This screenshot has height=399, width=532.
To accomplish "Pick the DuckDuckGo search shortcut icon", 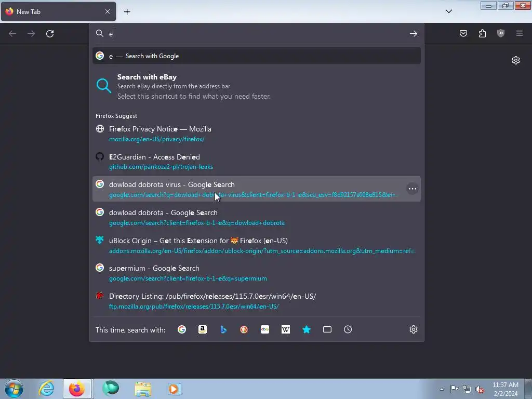I will tap(244, 329).
